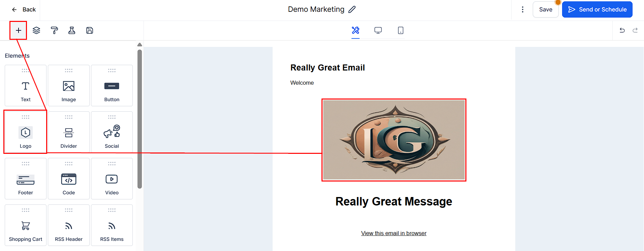Select the Logo element tile
The image size is (644, 251).
(x=26, y=132)
